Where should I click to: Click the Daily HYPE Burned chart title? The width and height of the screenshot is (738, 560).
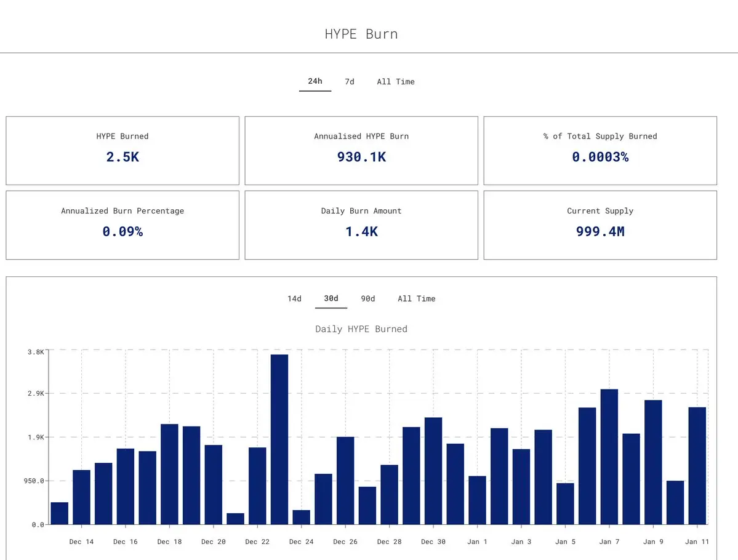coord(361,329)
